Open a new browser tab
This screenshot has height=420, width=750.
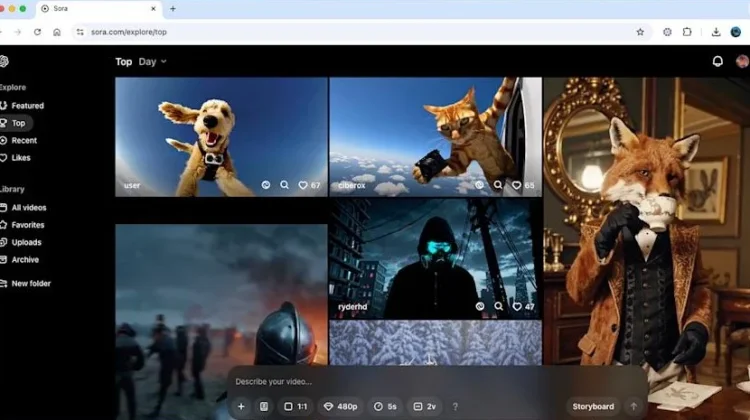pos(173,9)
